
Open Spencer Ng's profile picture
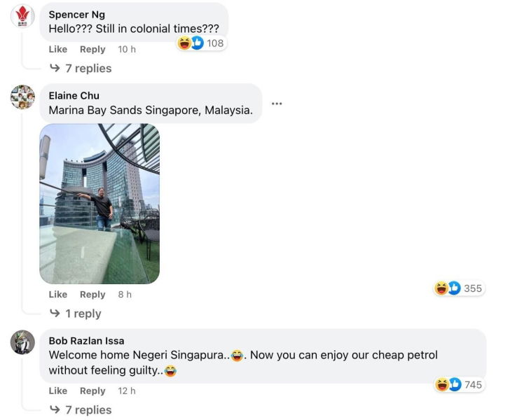(22, 16)
